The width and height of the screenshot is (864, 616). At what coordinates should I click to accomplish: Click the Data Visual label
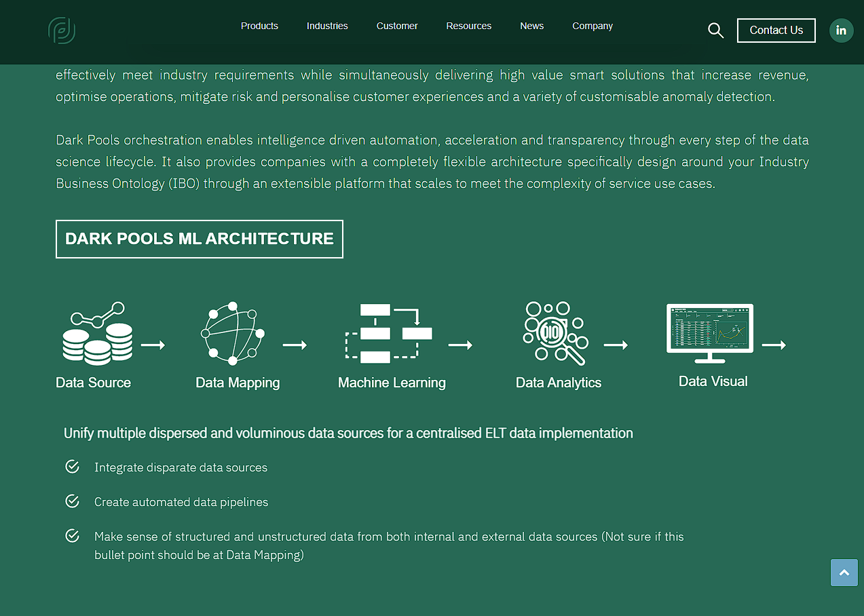click(x=713, y=381)
